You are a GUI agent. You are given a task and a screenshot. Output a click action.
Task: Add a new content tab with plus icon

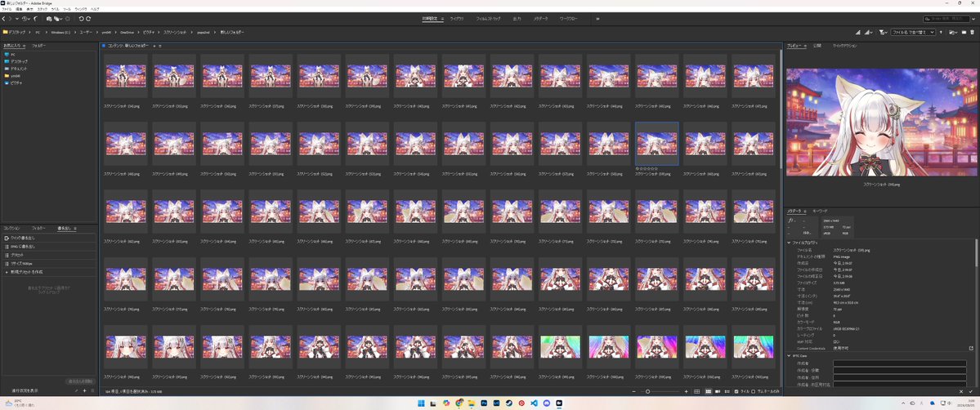click(x=154, y=46)
